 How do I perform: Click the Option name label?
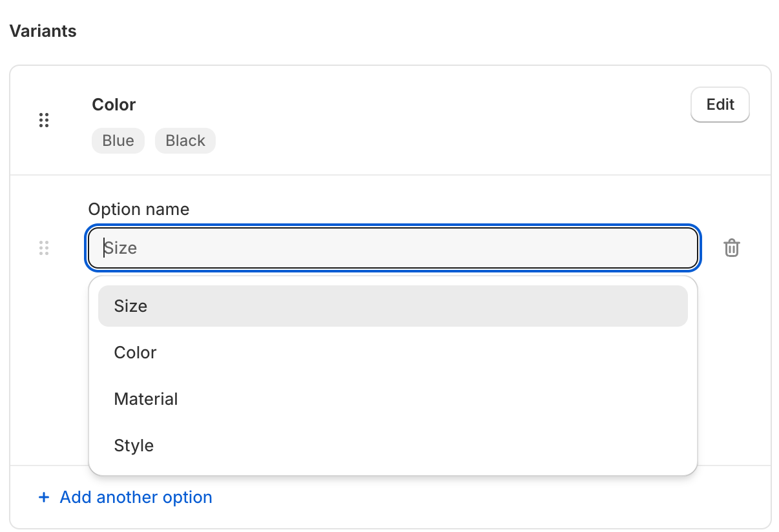point(138,209)
